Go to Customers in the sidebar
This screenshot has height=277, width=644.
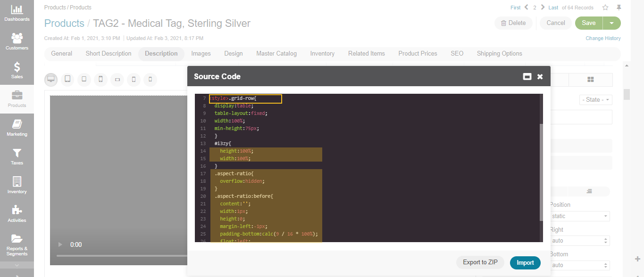point(17,41)
